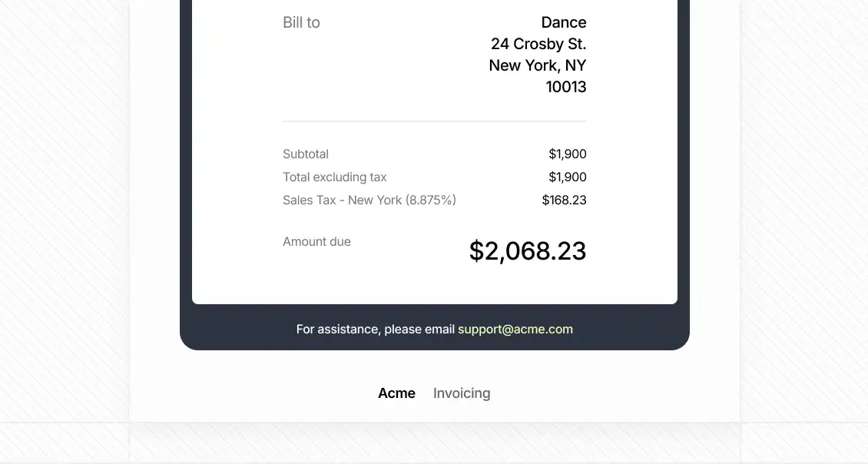Click the Acme brand name in footer
Screen dimensions: 868x464
396,393
